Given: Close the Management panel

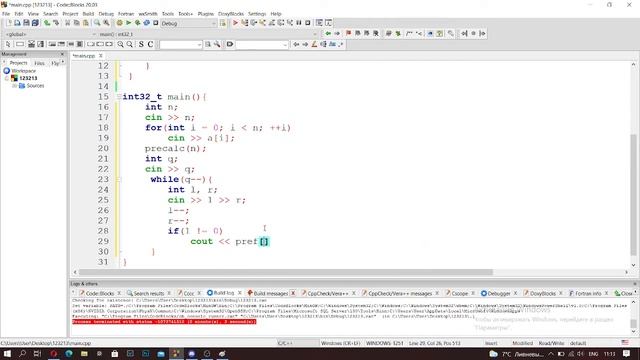Looking at the screenshot, I should (x=62, y=54).
